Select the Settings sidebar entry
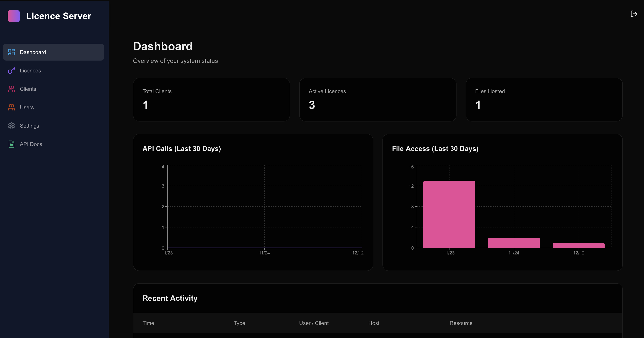 [29, 126]
